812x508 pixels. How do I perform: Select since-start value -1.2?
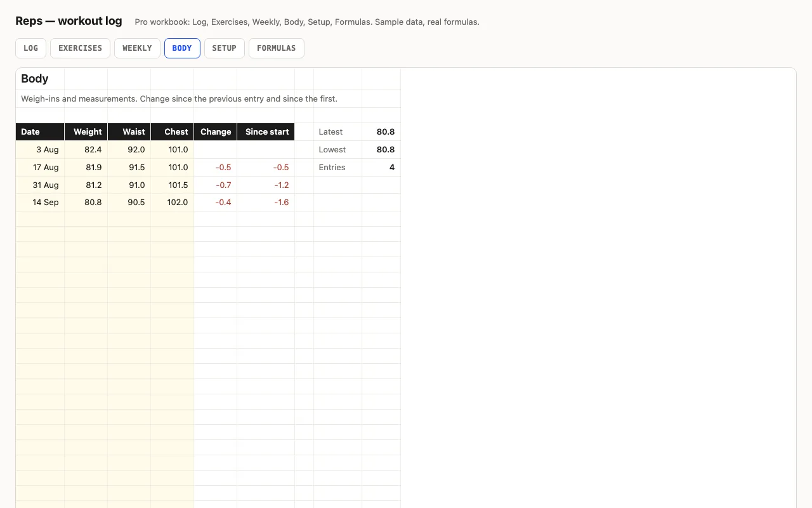click(x=266, y=185)
